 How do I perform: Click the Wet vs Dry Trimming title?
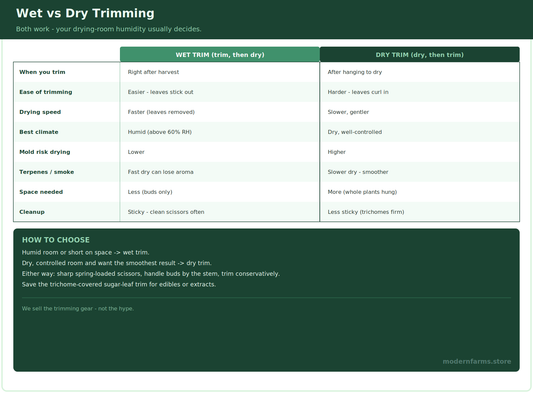pos(85,13)
